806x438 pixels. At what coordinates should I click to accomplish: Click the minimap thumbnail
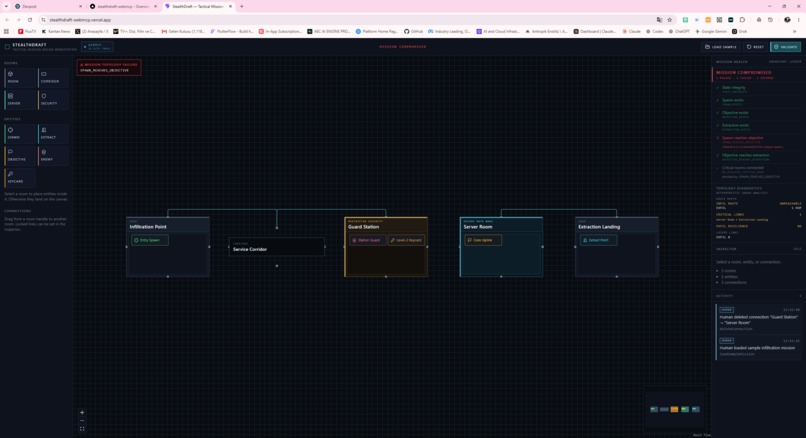coord(674,409)
